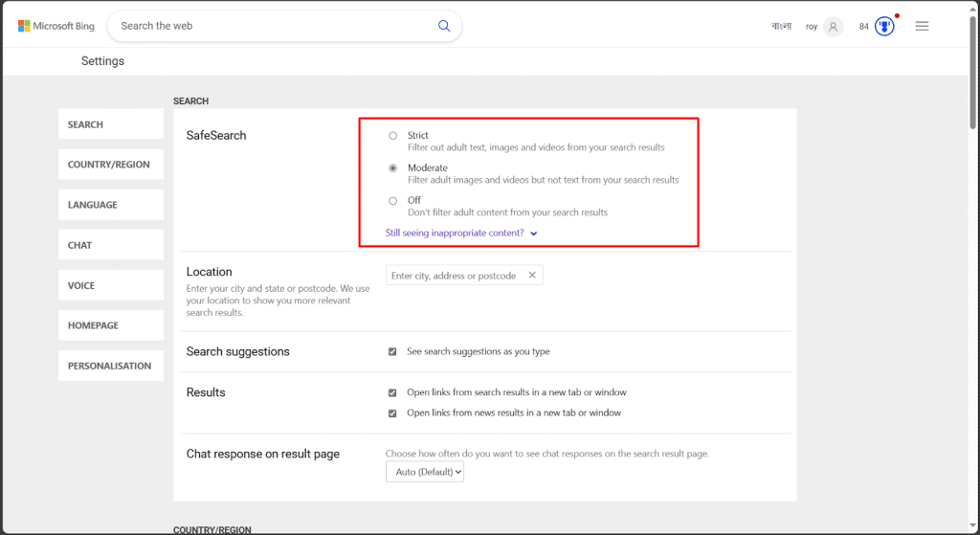Click the Settings page heading
This screenshot has width=980, height=535.
pyautogui.click(x=102, y=60)
